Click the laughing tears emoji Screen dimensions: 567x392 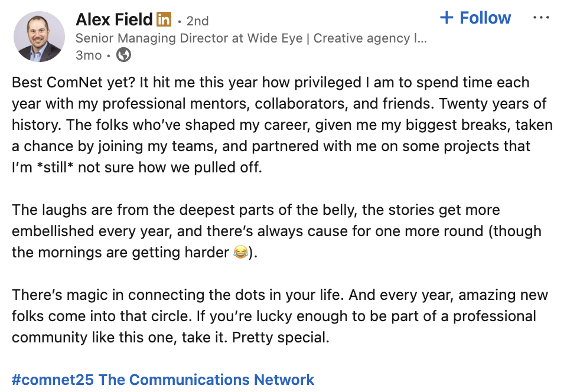(240, 253)
